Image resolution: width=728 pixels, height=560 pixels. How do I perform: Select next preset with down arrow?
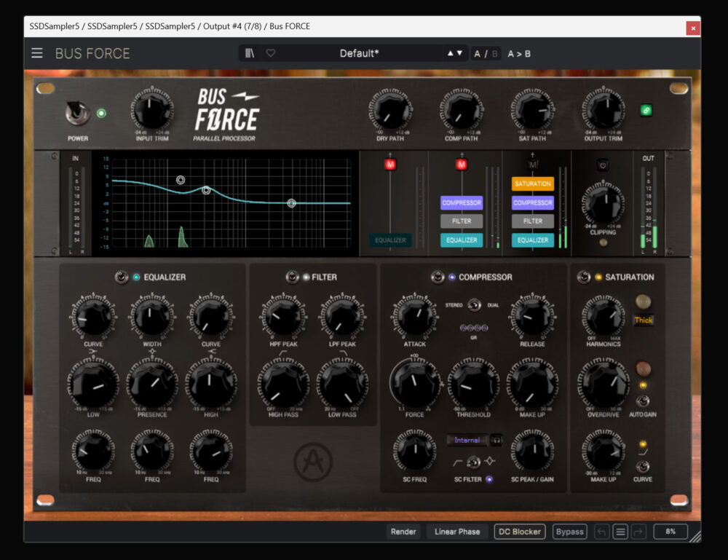[x=459, y=53]
